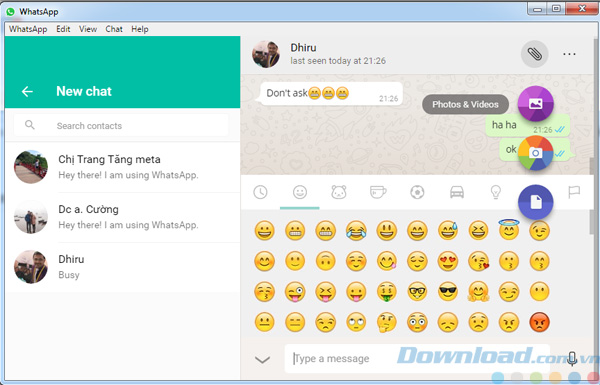The image size is (600, 385).
Task: Select Dhiru in the contacts list
Action: 122,267
